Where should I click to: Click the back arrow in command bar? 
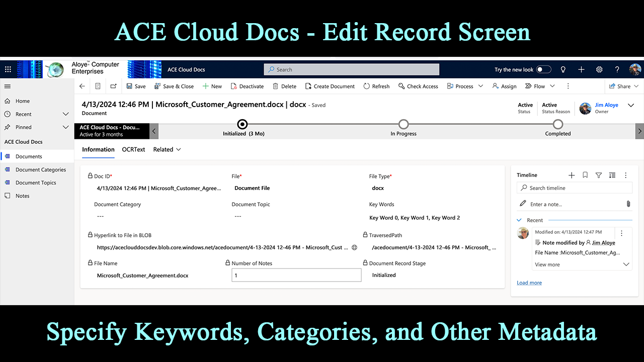83,86
